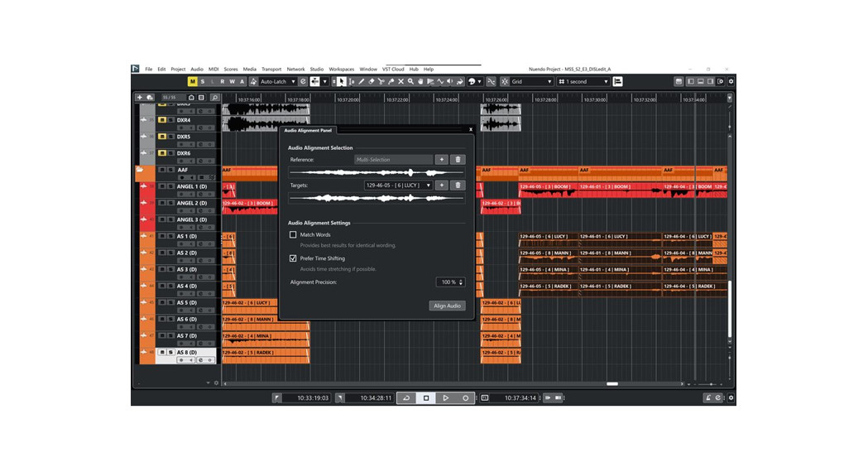Select the Glue tool
This screenshot has width=868, height=472.
pyautogui.click(x=391, y=81)
